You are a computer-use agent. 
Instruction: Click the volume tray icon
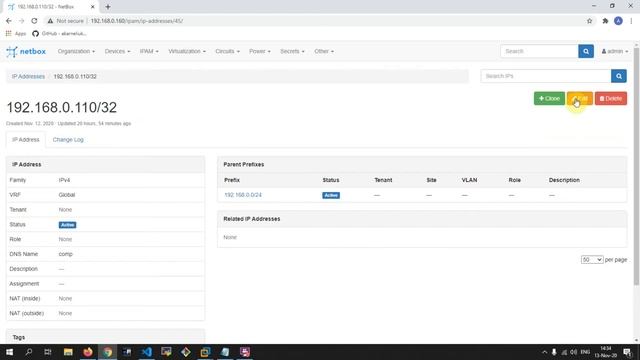coord(574,352)
